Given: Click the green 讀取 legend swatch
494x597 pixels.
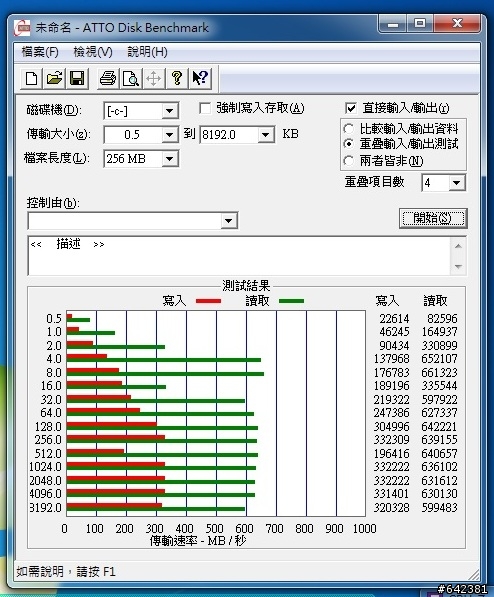Looking at the screenshot, I should point(291,301).
